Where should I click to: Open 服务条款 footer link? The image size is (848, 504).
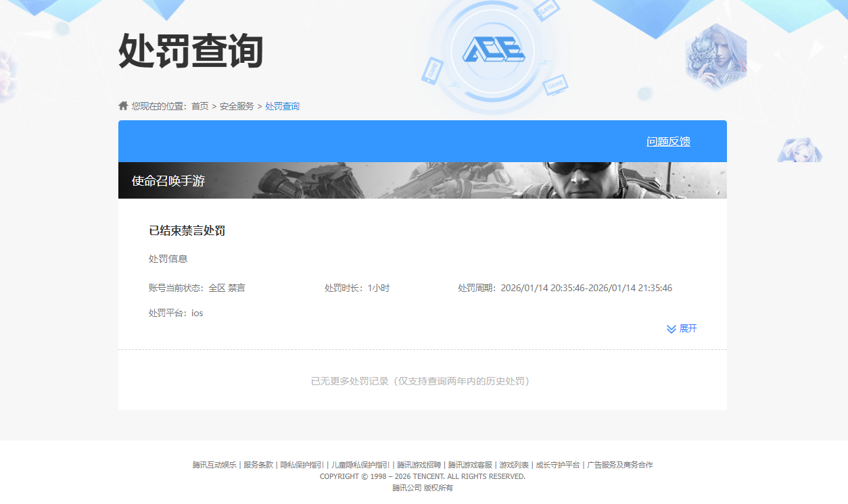[258, 465]
